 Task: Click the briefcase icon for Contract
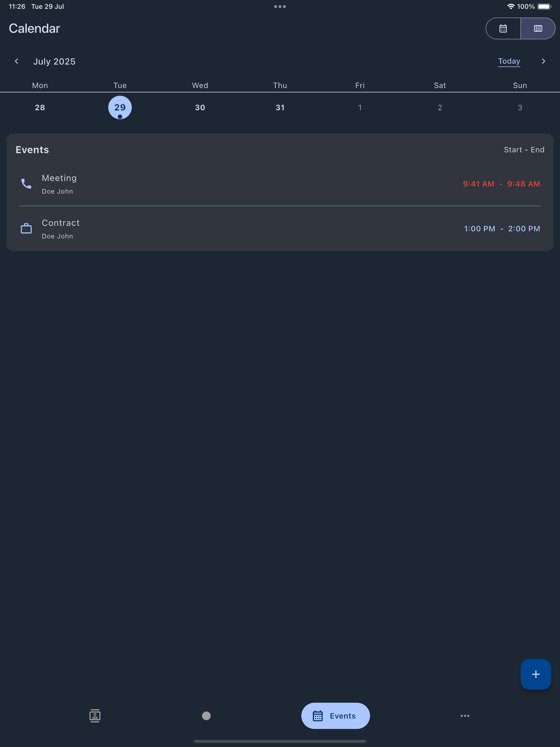pyautogui.click(x=26, y=229)
